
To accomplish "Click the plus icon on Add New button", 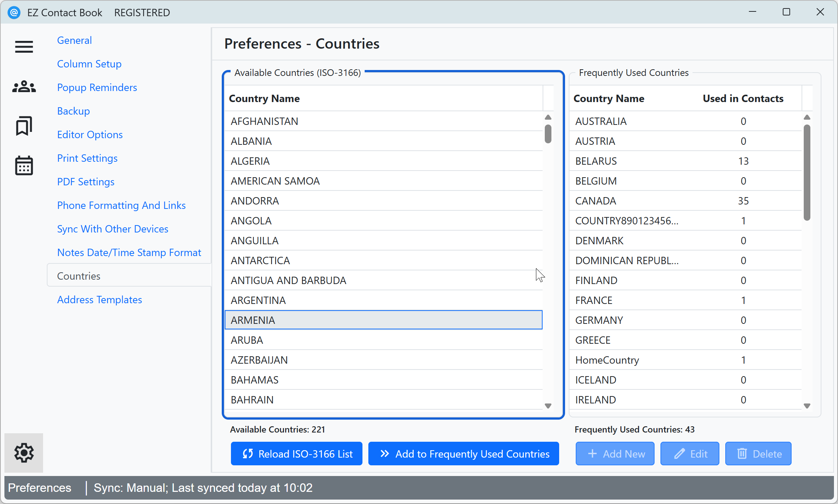I will tap(592, 454).
